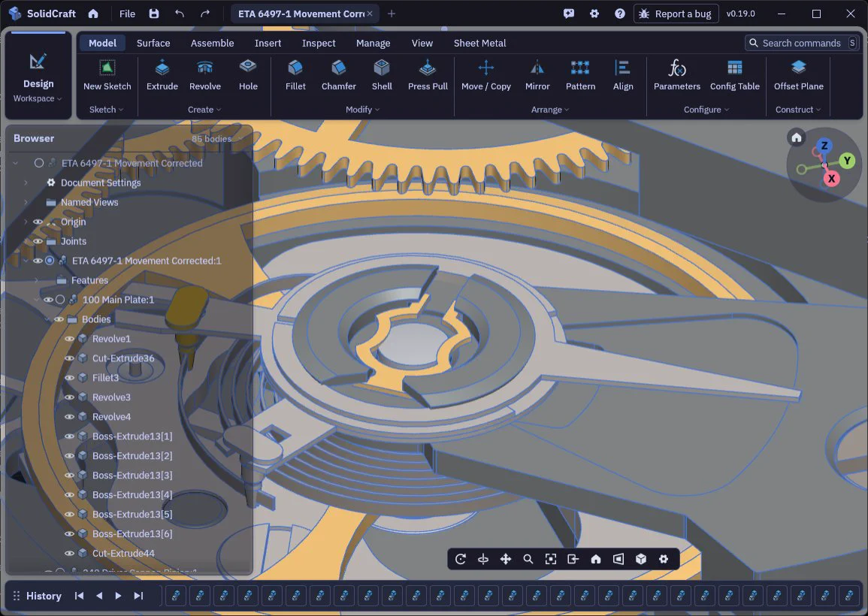Expand the Create group dropdown

click(x=204, y=110)
